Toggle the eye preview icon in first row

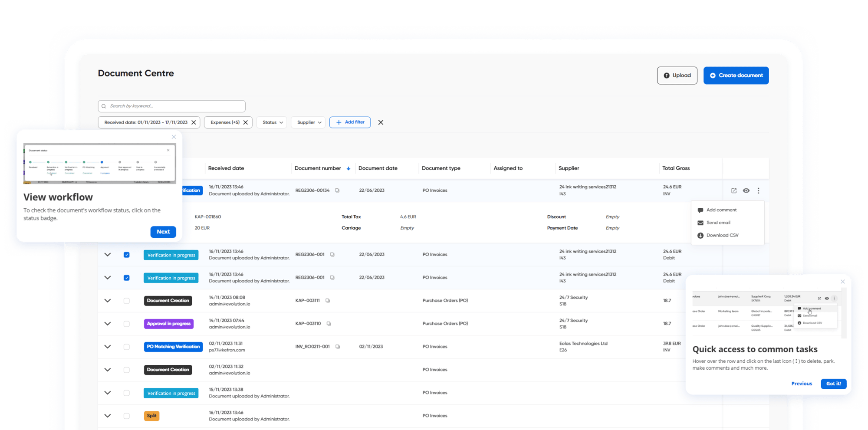coord(746,190)
